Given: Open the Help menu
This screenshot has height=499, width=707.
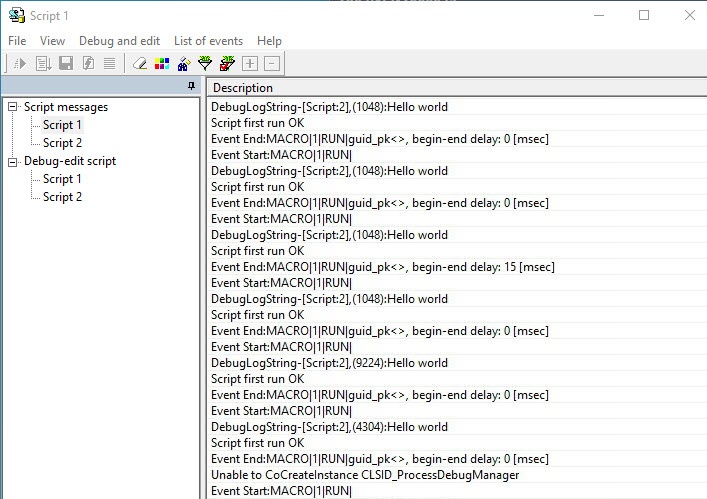Looking at the screenshot, I should click(269, 41).
